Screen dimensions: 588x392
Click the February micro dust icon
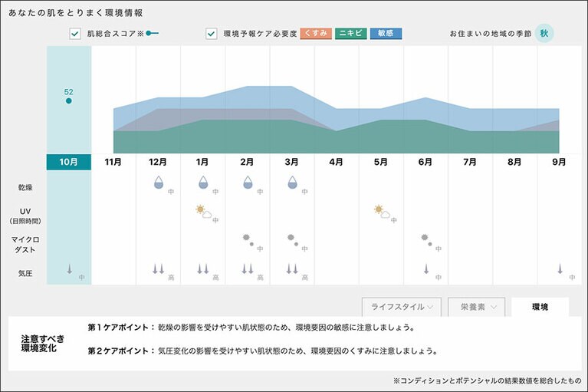(x=248, y=240)
